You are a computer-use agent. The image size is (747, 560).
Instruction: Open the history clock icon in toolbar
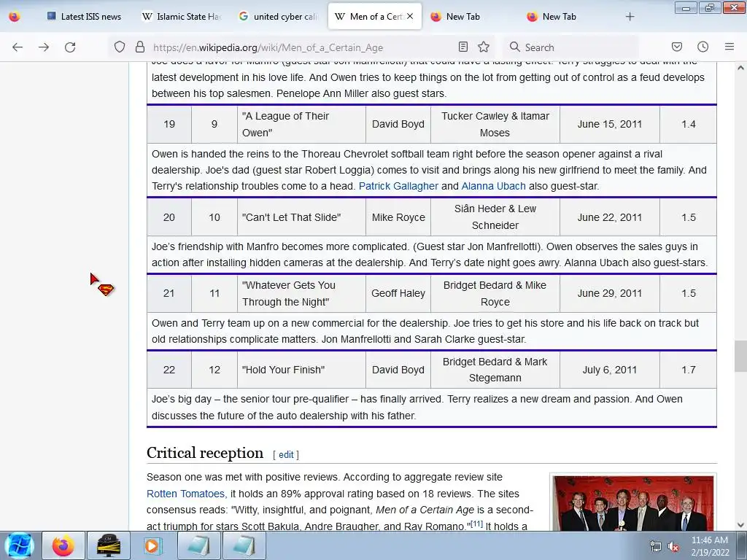click(x=703, y=47)
